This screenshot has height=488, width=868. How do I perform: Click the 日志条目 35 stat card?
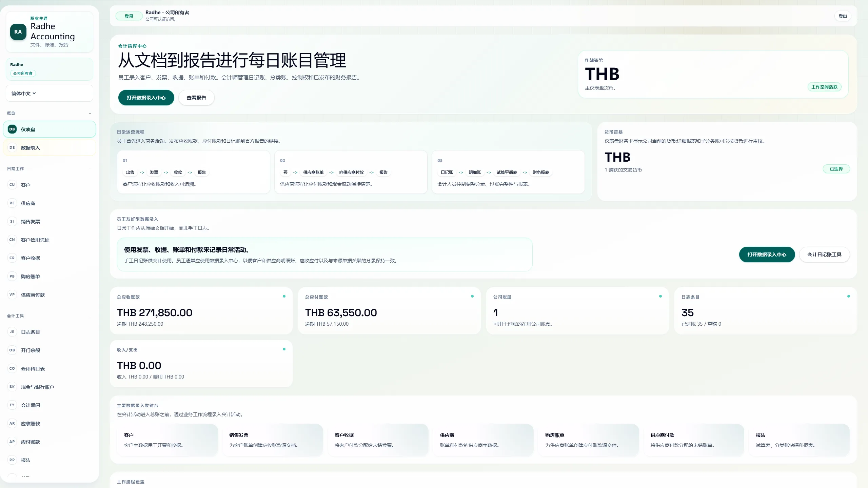[766, 311]
